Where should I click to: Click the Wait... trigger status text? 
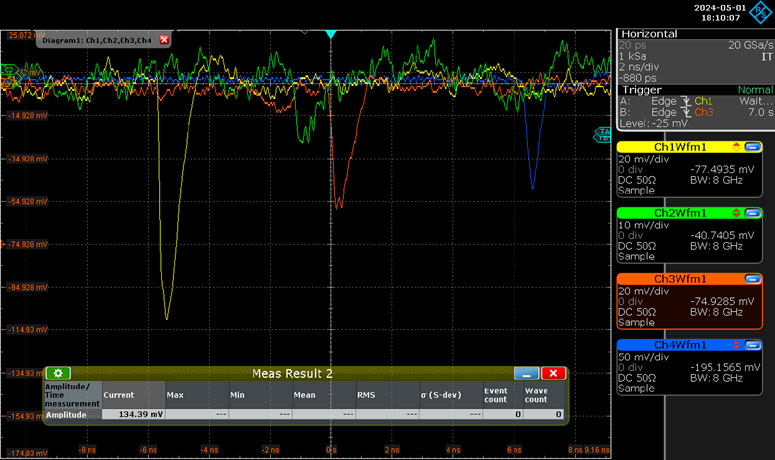click(x=756, y=101)
